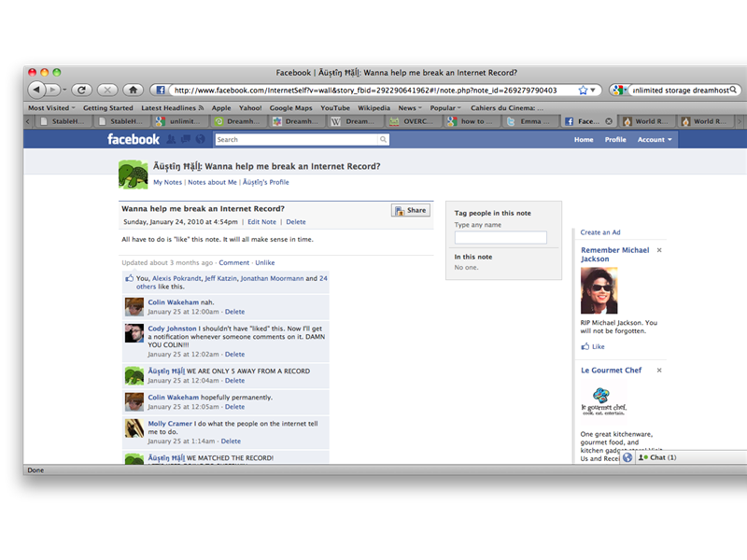The height and width of the screenshot is (560, 747).
Task: Switch to the Wikipedia Dream... tab
Action: click(354, 121)
